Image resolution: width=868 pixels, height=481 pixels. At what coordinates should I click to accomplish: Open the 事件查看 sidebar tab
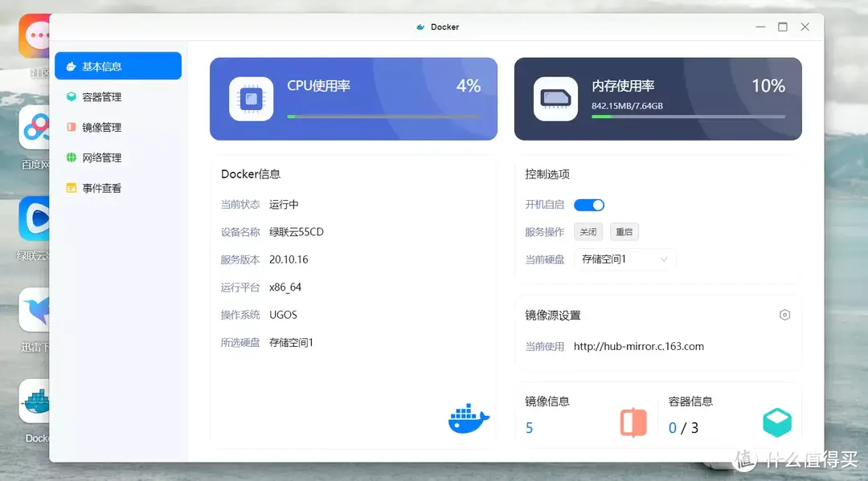[x=118, y=188]
